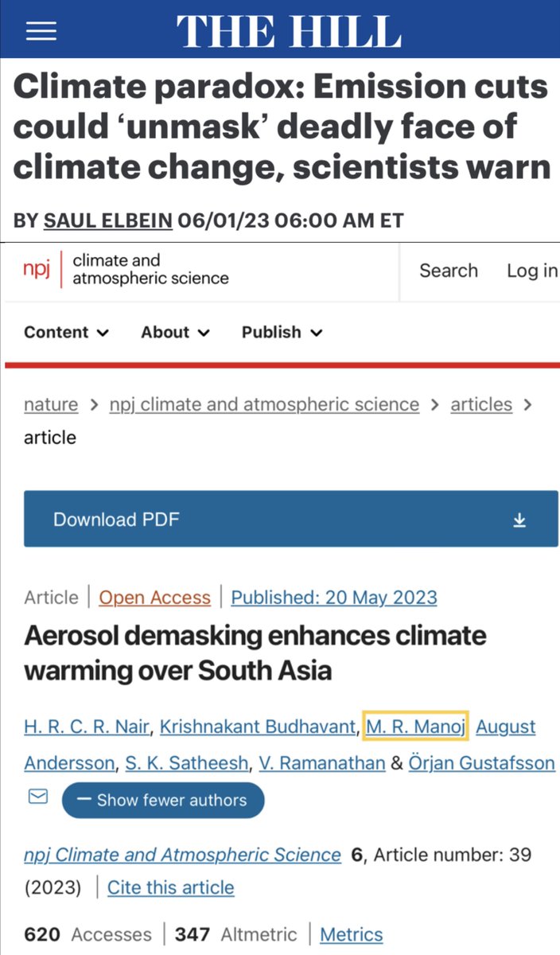Open npj climate and atmospheric science breadcrumb
The height and width of the screenshot is (955, 560).
tap(264, 404)
